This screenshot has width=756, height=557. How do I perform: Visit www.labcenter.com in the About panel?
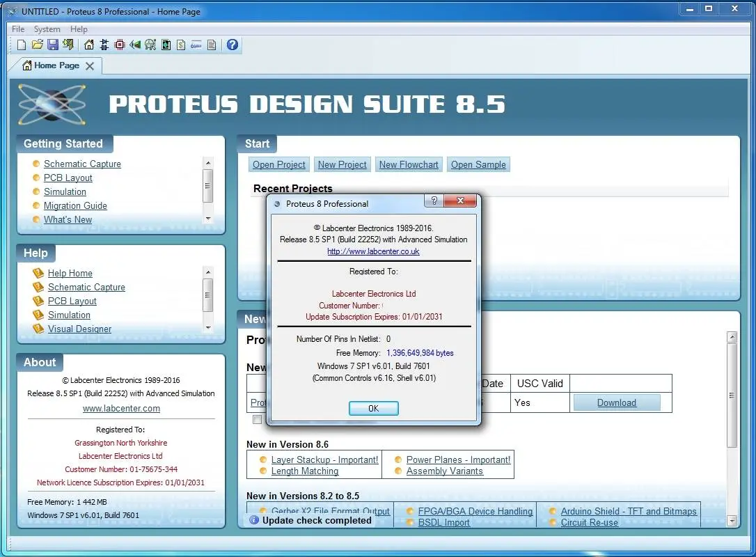pos(121,409)
